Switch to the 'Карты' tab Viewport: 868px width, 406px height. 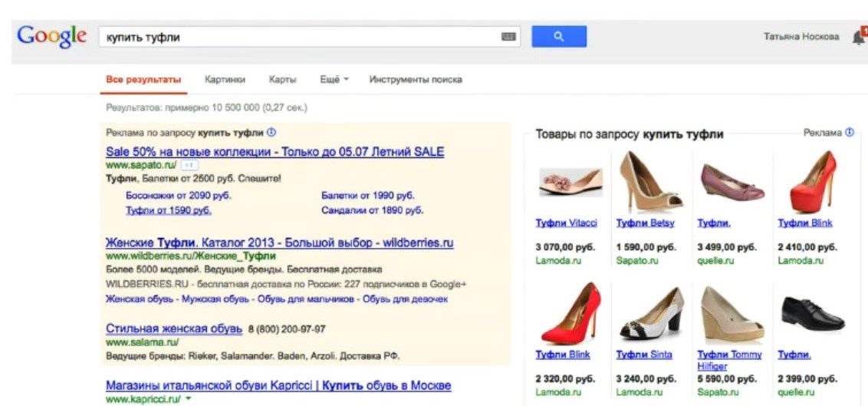[282, 80]
